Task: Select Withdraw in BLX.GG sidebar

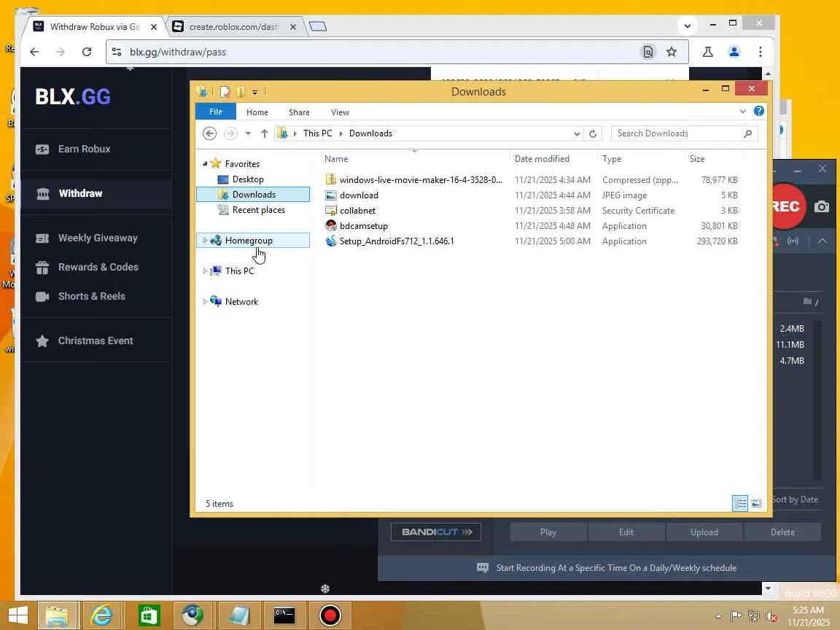Action: (80, 193)
